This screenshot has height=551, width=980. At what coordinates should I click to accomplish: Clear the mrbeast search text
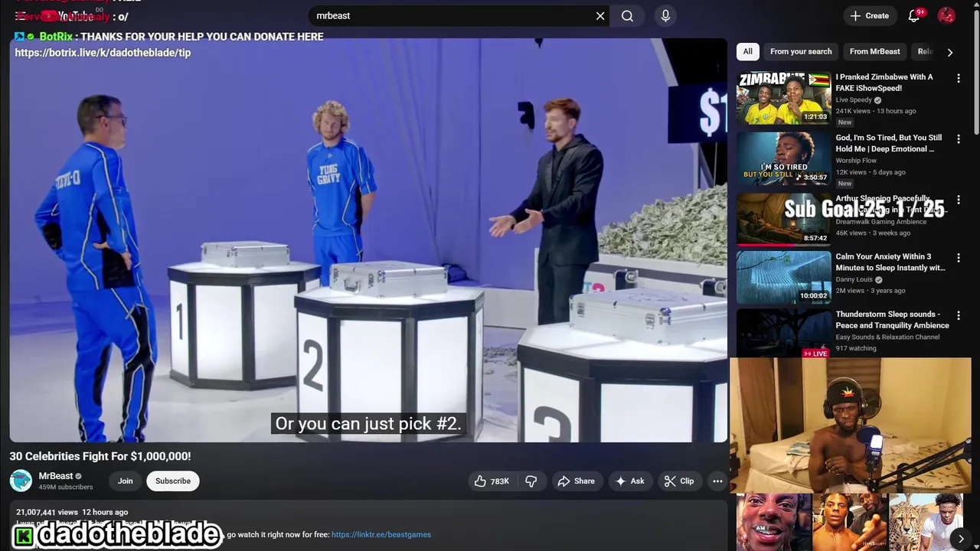(x=600, y=15)
